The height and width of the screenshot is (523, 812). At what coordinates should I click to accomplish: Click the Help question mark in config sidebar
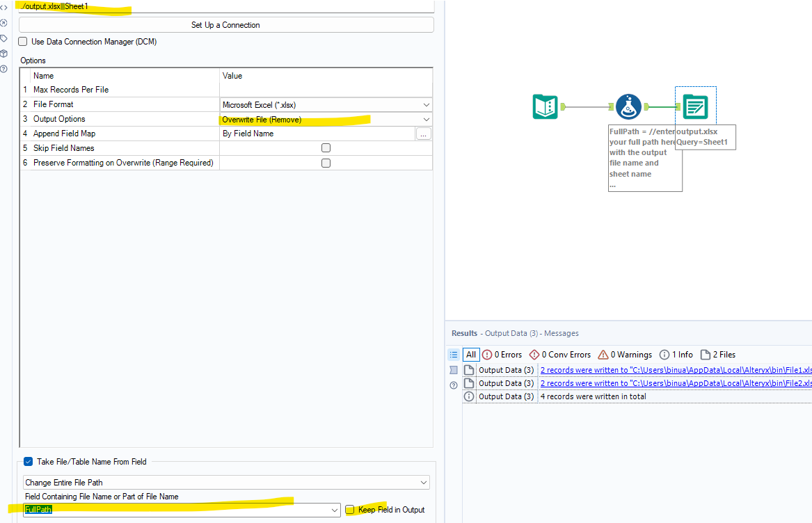3,69
